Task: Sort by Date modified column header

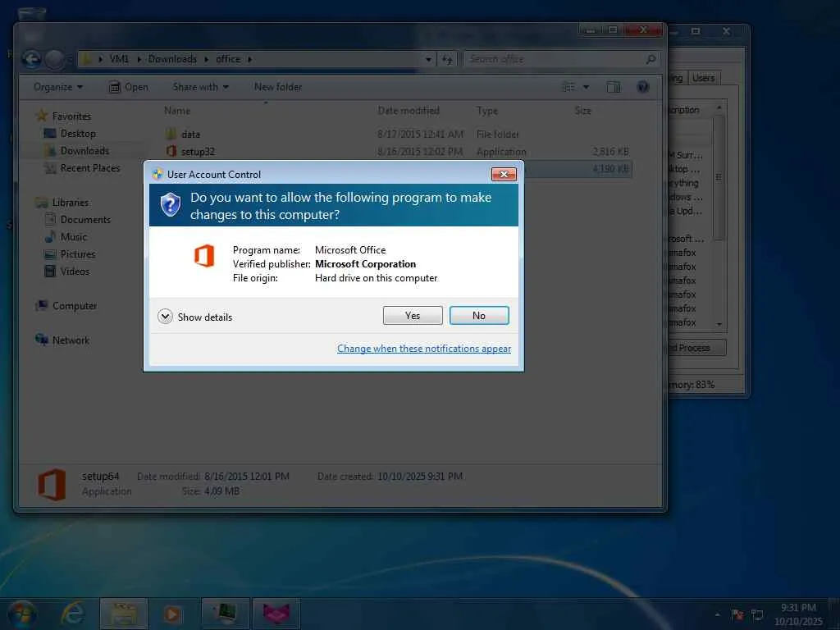Action: pos(409,111)
